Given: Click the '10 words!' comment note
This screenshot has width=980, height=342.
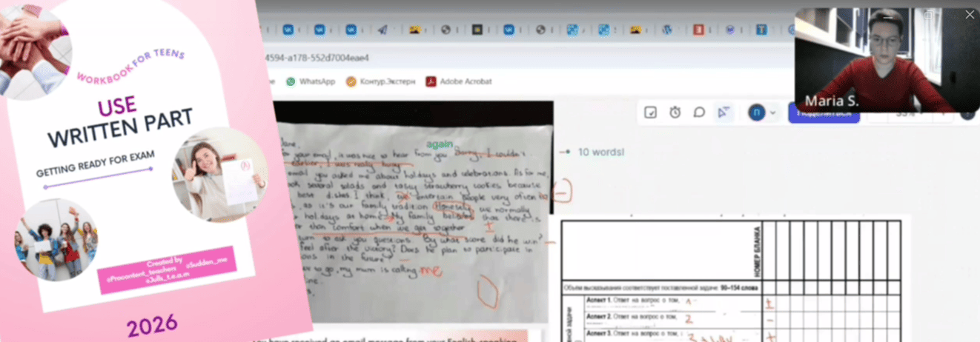Looking at the screenshot, I should [601, 152].
